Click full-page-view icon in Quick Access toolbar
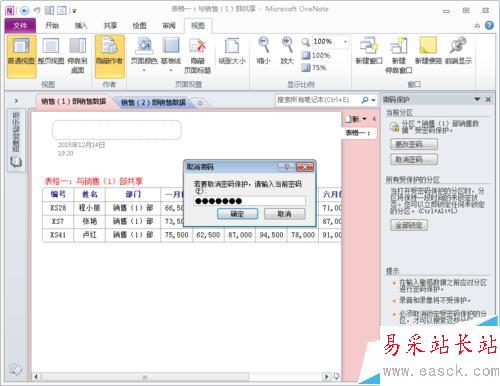This screenshot has height=386, width=500. pyautogui.click(x=62, y=11)
